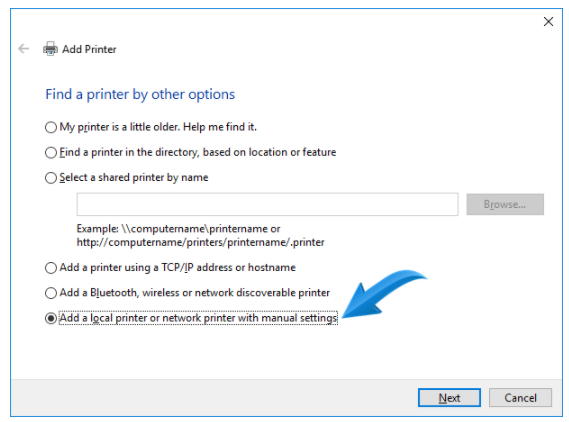Click the selected radio circle for local printer
This screenshot has height=422, width=569.
pos(51,318)
